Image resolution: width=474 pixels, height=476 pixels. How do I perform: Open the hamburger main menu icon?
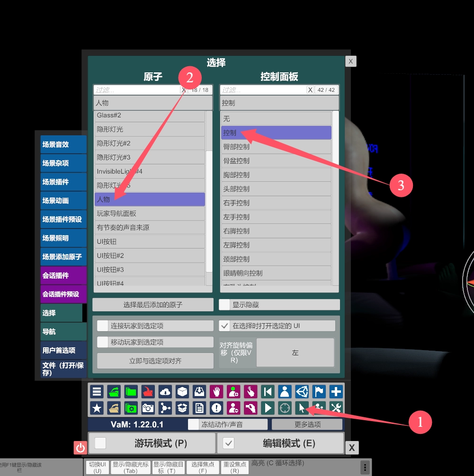coord(97,392)
